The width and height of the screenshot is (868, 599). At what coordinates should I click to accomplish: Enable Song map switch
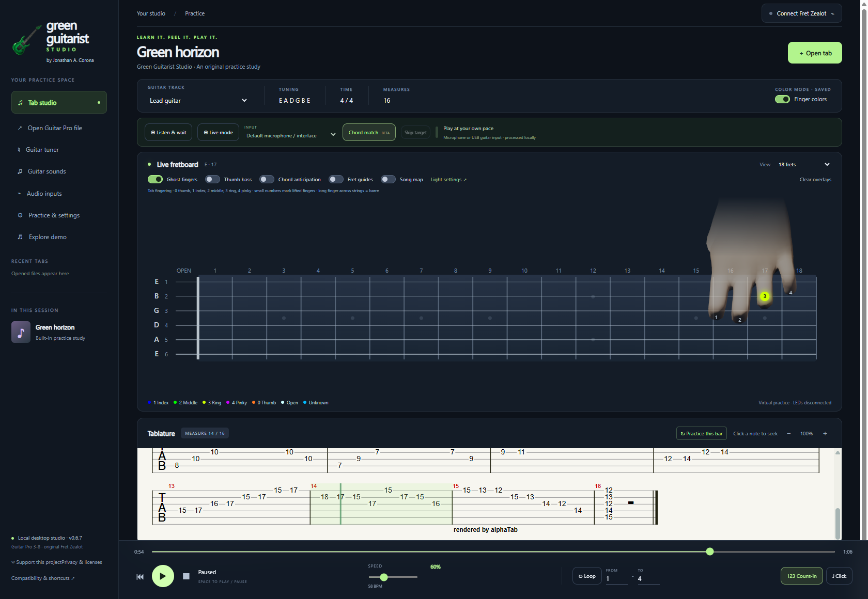(x=388, y=179)
